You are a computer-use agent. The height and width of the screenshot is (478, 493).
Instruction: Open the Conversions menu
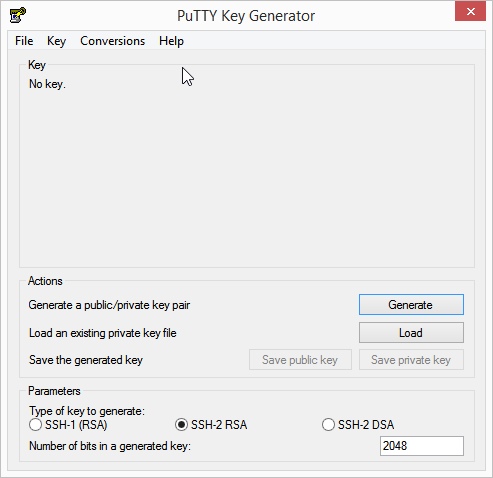coord(113,41)
